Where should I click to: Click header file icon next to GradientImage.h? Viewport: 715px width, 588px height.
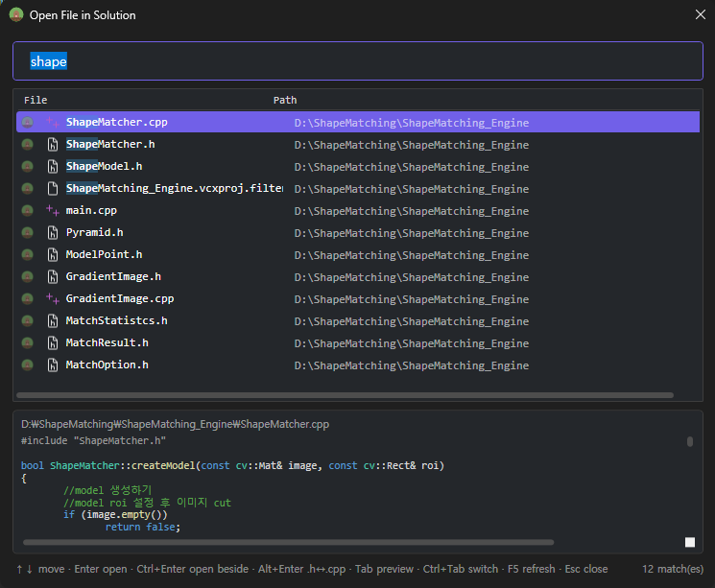[53, 276]
